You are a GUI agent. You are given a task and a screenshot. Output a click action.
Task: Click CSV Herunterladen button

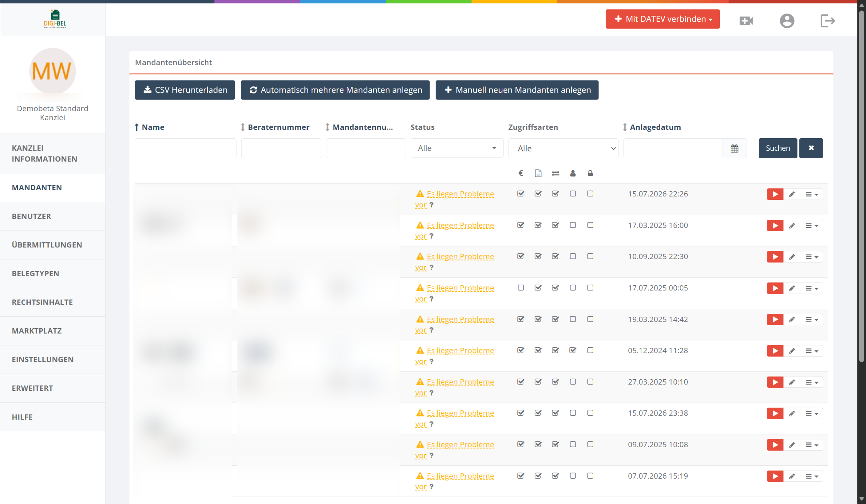[x=185, y=90]
